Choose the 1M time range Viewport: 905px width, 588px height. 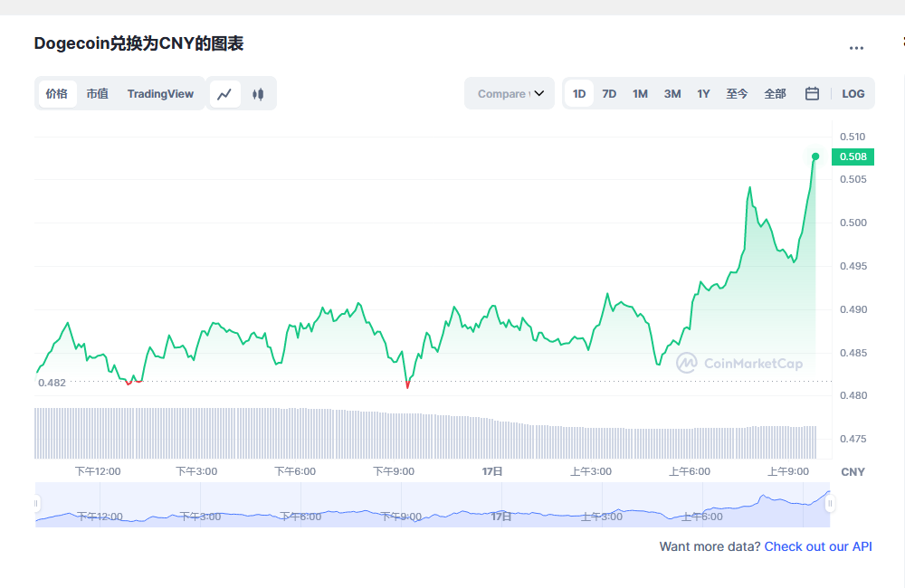pyautogui.click(x=640, y=94)
